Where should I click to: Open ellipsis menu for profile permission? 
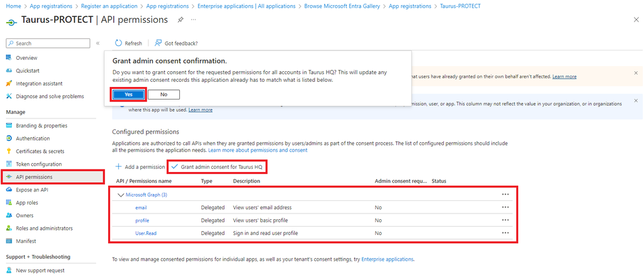click(x=505, y=220)
